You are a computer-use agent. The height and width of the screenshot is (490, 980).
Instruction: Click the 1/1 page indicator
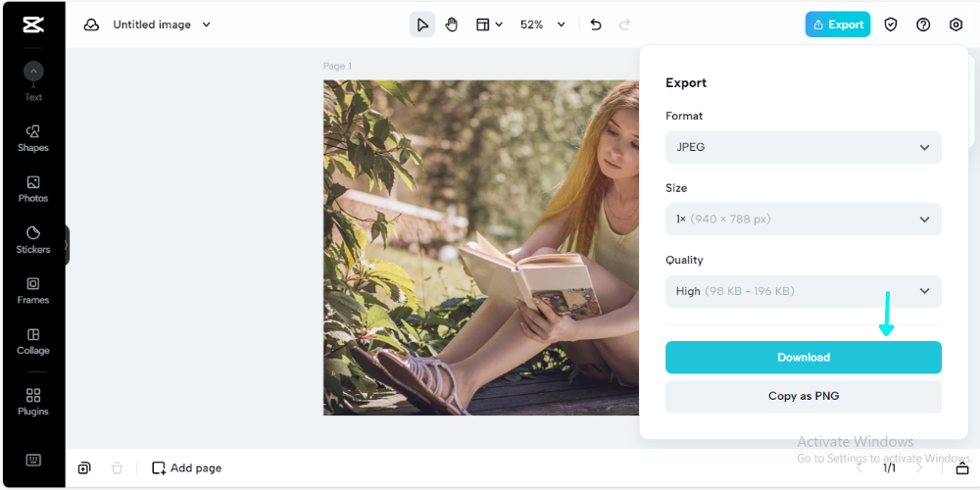tap(889, 468)
